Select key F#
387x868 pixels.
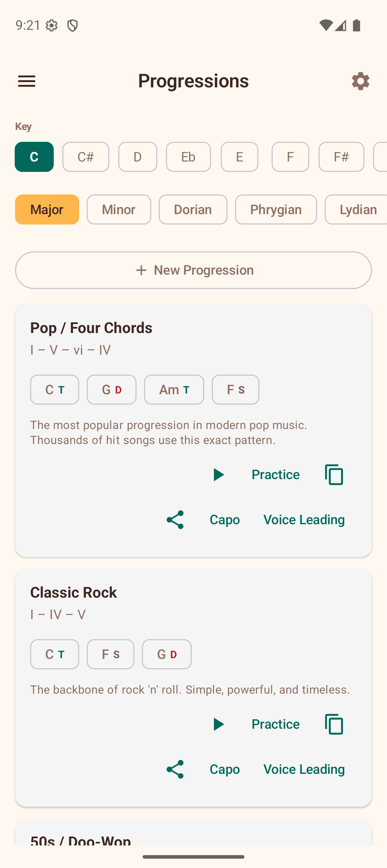pos(341,157)
